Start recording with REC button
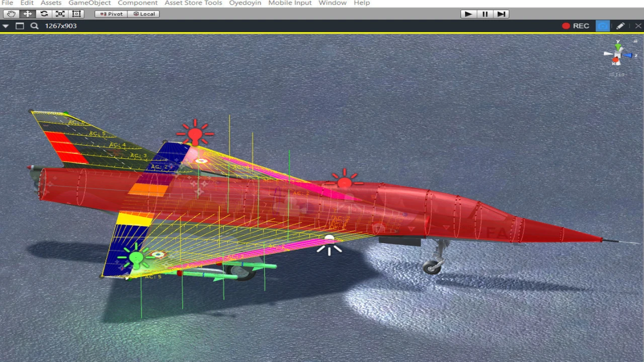Screen dimensions: 644x362 tap(576, 26)
